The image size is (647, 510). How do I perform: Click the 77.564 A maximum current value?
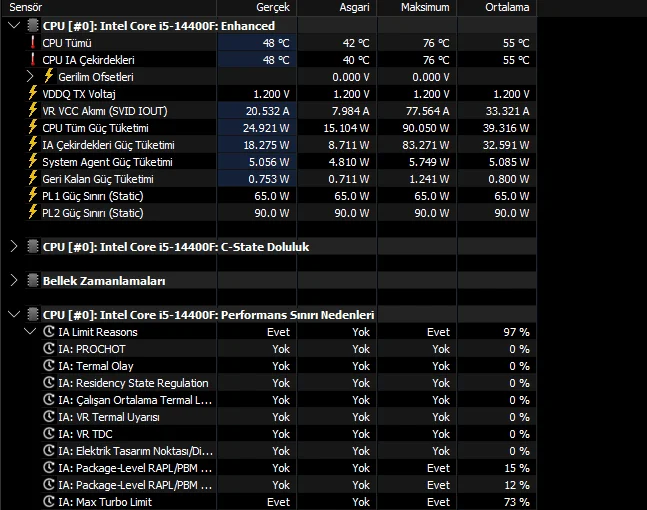(427, 111)
